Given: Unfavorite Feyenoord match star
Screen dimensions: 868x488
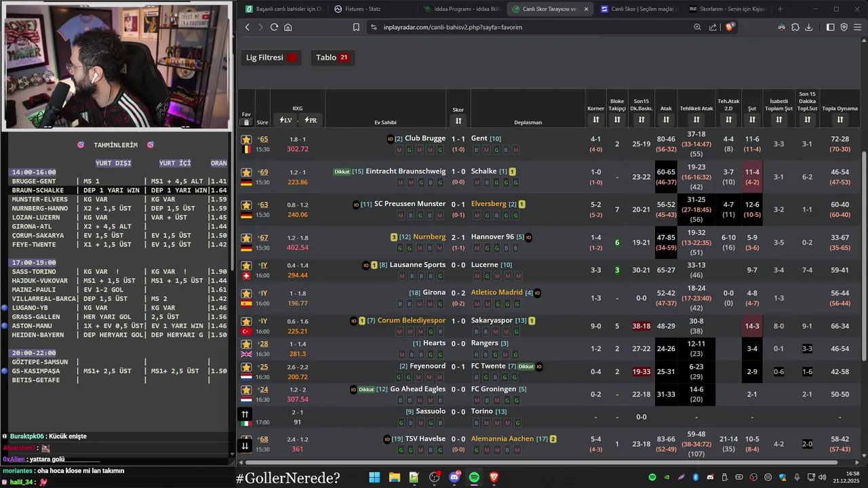Looking at the screenshot, I should tap(246, 367).
